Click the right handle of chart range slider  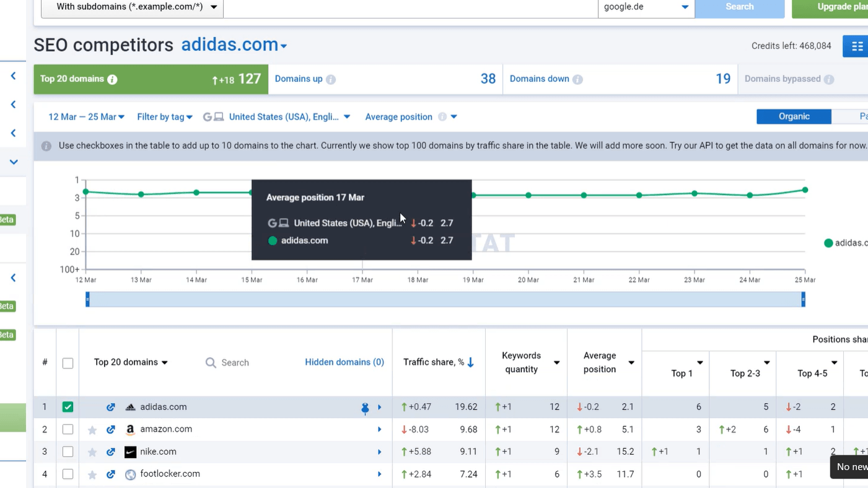point(804,300)
